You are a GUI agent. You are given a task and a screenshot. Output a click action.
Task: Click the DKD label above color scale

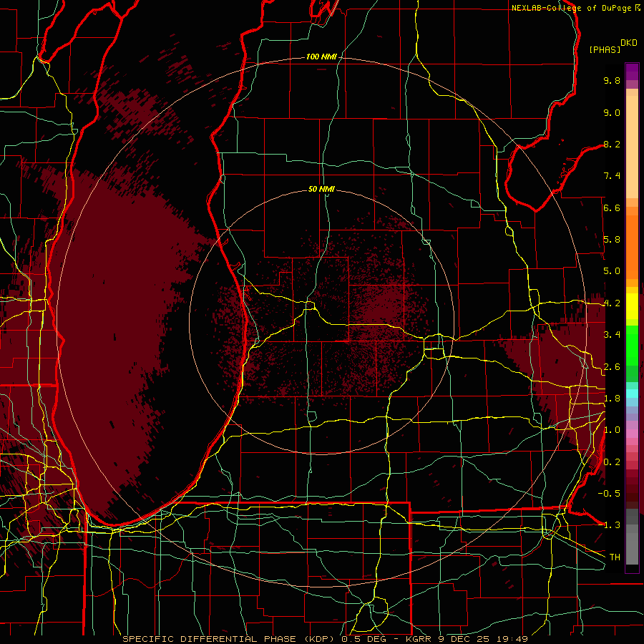(629, 43)
